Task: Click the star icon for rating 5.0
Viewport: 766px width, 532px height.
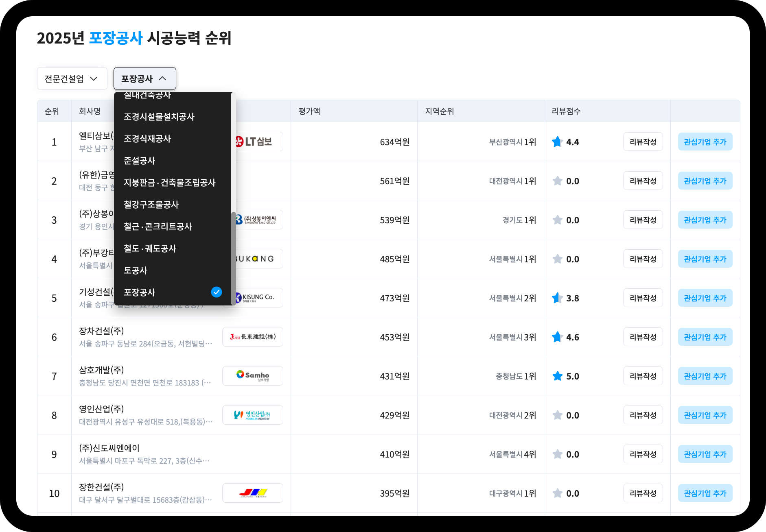Action: [x=557, y=376]
